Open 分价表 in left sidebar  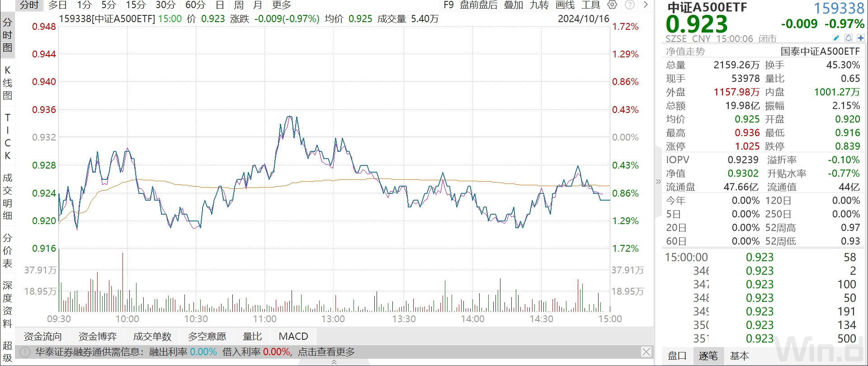click(7, 251)
